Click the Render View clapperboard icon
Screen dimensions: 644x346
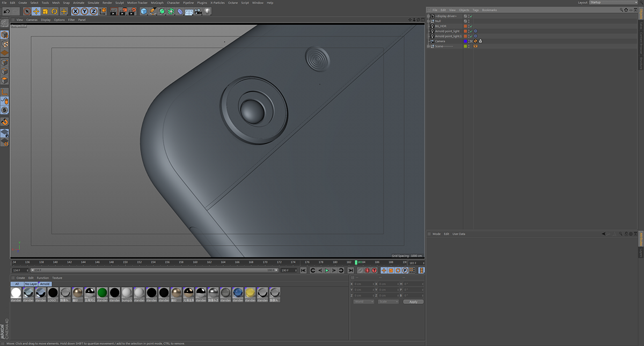click(113, 11)
